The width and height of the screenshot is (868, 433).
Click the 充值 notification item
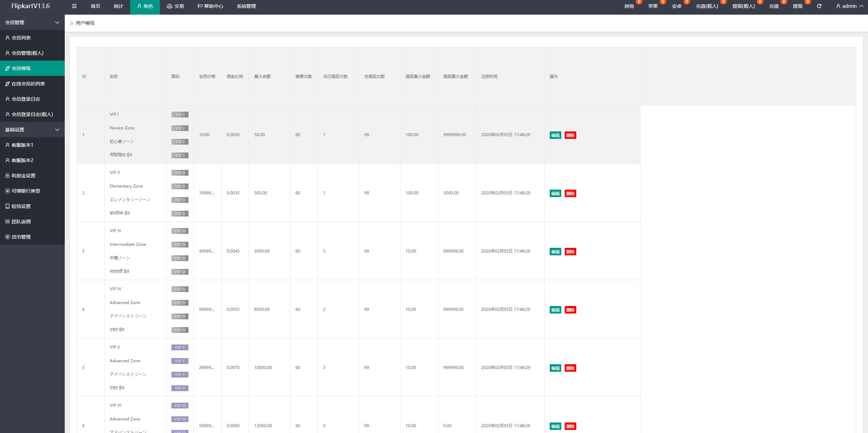click(x=774, y=6)
